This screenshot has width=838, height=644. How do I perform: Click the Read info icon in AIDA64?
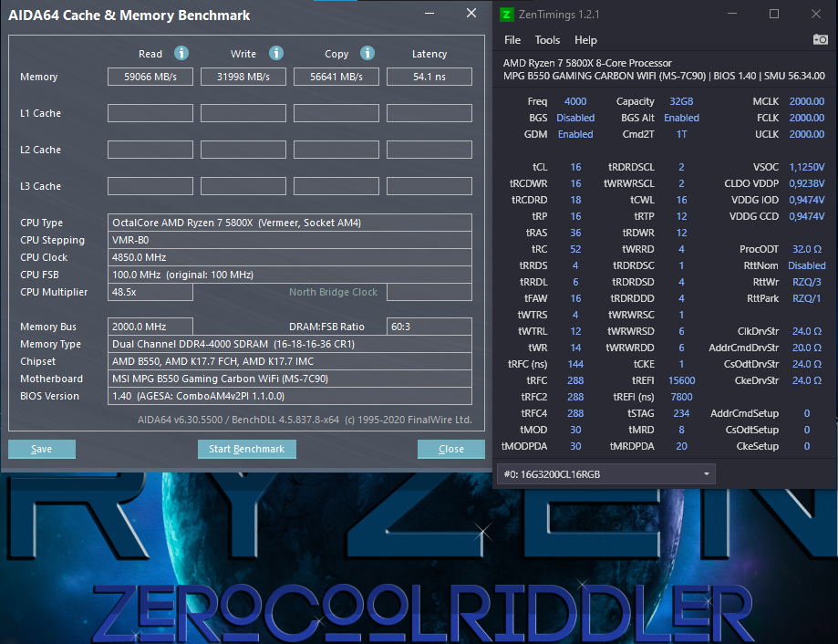click(181, 53)
